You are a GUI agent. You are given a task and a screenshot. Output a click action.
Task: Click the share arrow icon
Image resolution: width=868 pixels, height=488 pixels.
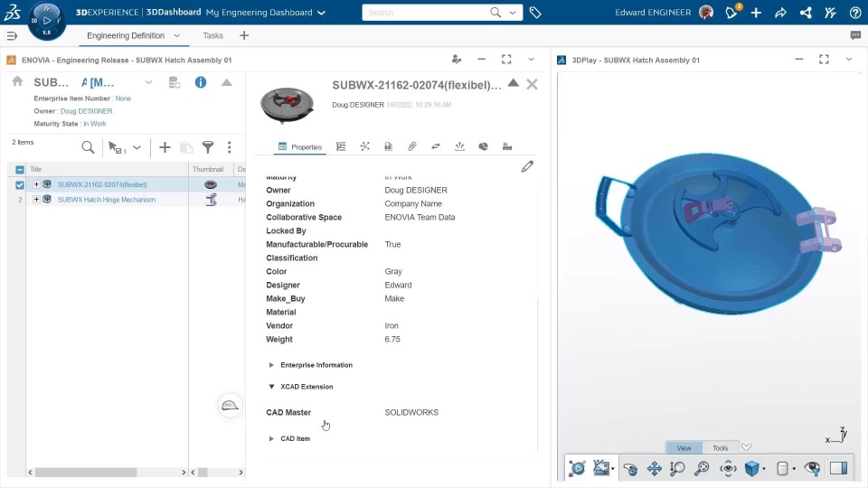point(780,12)
